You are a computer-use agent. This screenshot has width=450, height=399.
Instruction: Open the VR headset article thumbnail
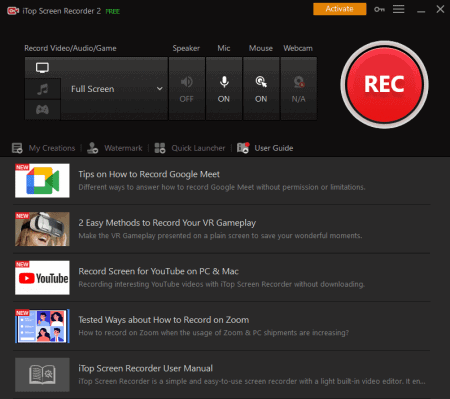42,229
